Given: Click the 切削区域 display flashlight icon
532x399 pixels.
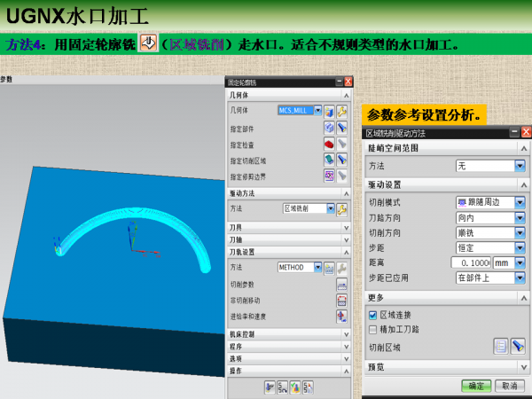Looking at the screenshot, I should [x=518, y=347].
